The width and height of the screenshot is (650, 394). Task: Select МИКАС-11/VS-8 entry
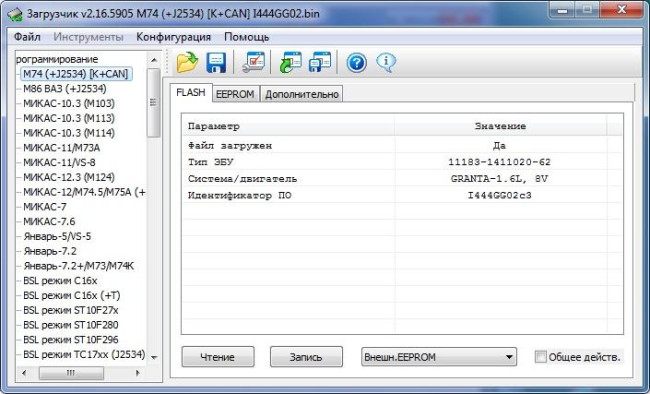click(x=59, y=163)
